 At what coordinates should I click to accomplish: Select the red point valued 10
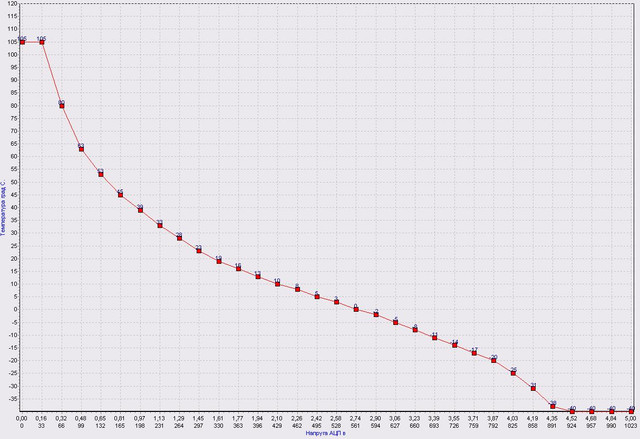point(278,284)
